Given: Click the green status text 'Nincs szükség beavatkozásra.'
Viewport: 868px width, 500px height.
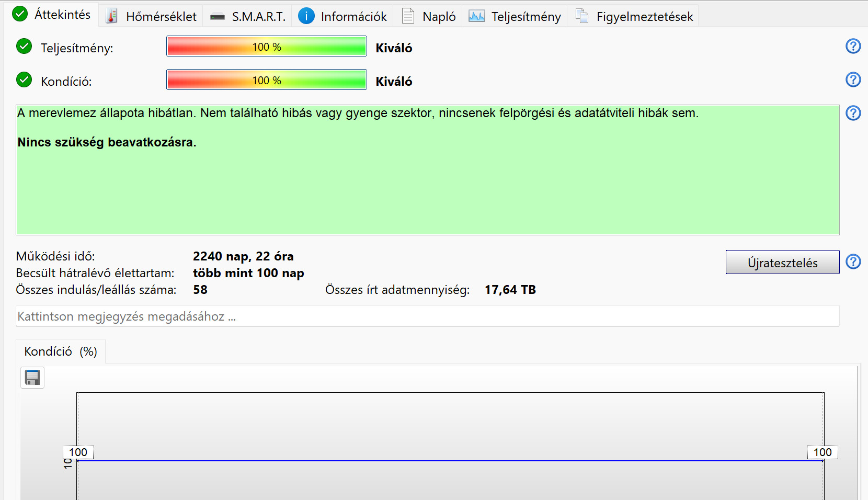Looking at the screenshot, I should [x=107, y=142].
